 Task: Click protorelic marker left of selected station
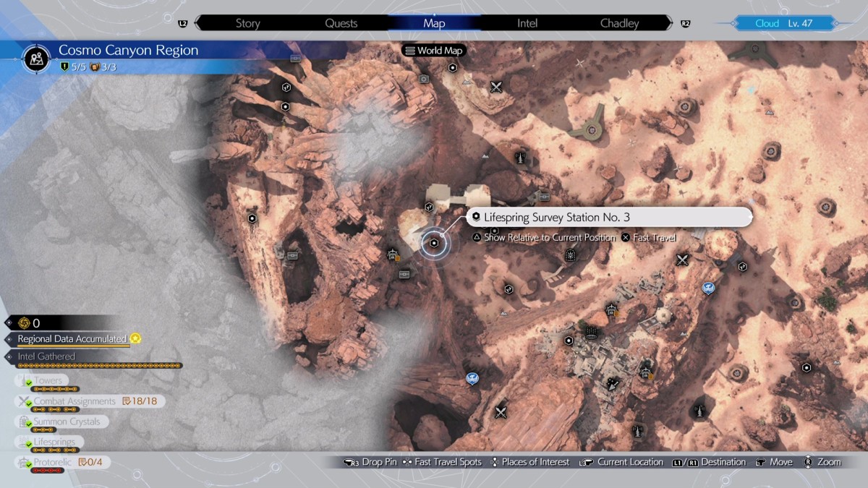[393, 254]
